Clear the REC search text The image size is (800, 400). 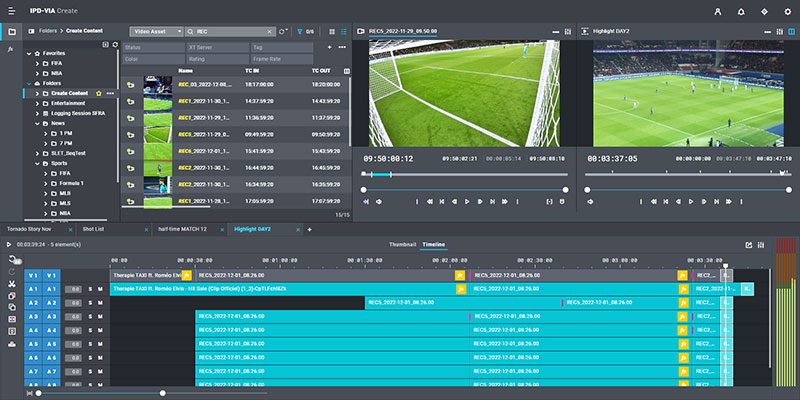click(x=270, y=32)
